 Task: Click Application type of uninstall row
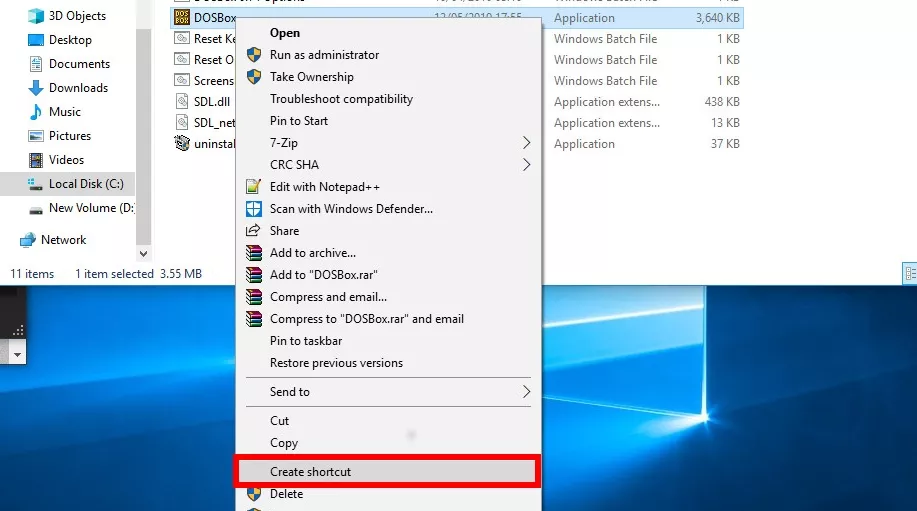584,144
